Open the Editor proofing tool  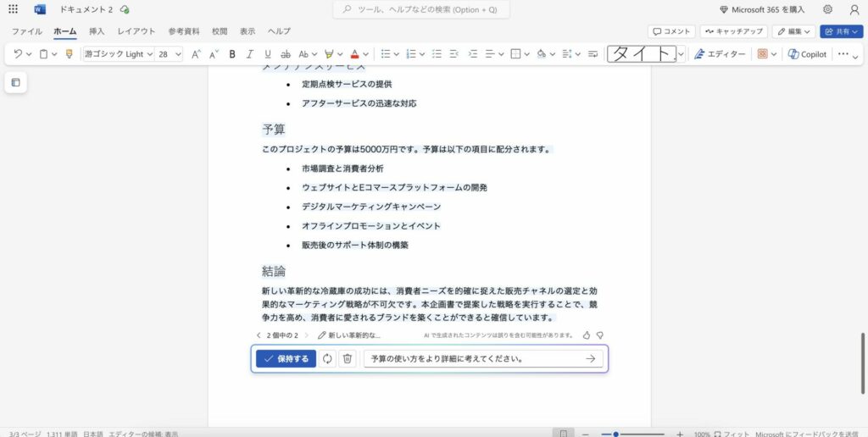tap(720, 53)
